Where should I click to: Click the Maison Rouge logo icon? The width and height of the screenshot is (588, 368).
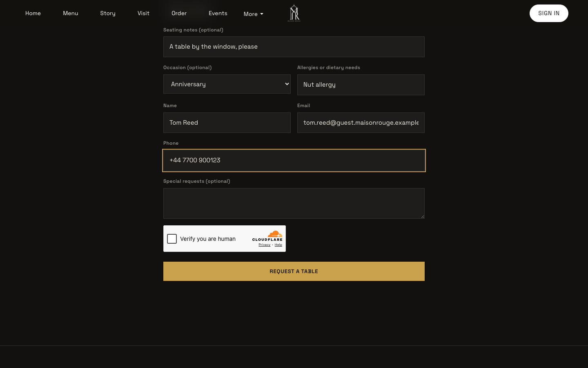pyautogui.click(x=294, y=13)
